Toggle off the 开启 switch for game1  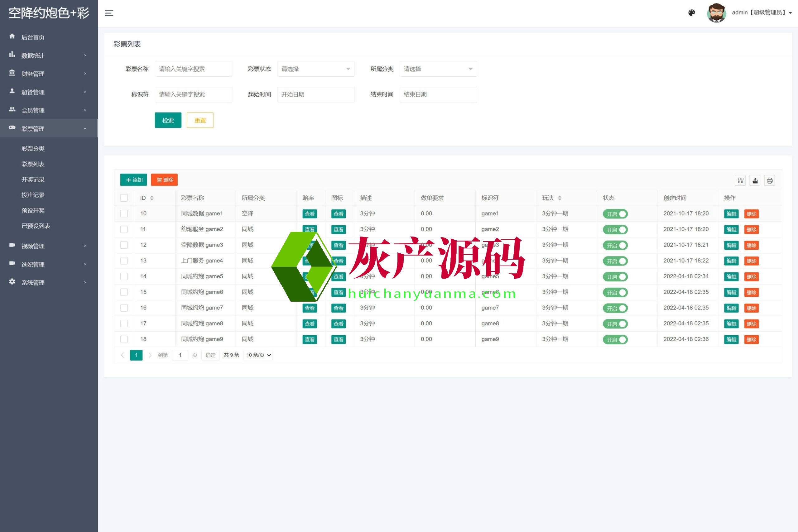click(615, 214)
